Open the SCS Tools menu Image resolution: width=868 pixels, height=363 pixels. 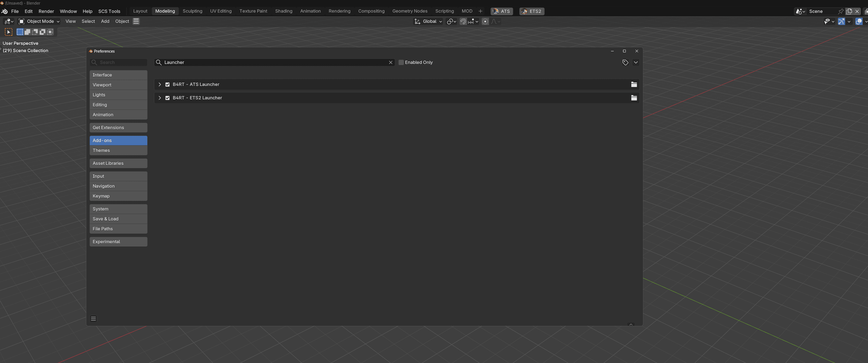coord(109,11)
